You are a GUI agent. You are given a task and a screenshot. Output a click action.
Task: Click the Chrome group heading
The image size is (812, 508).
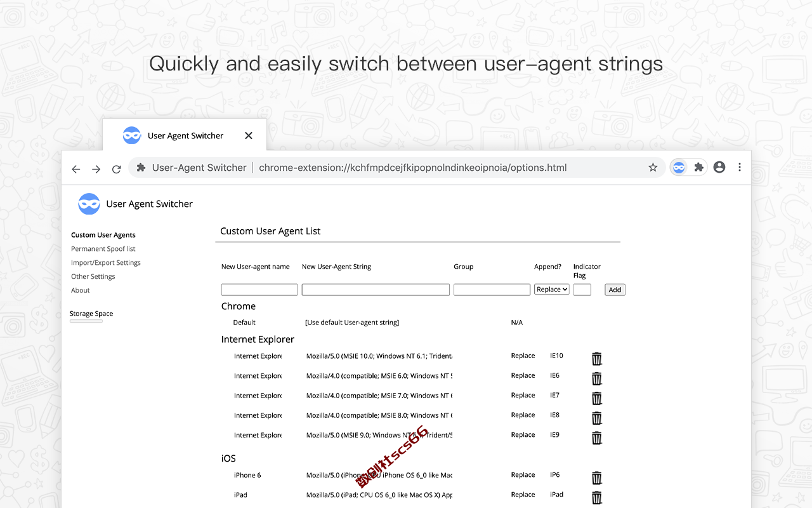[239, 306]
